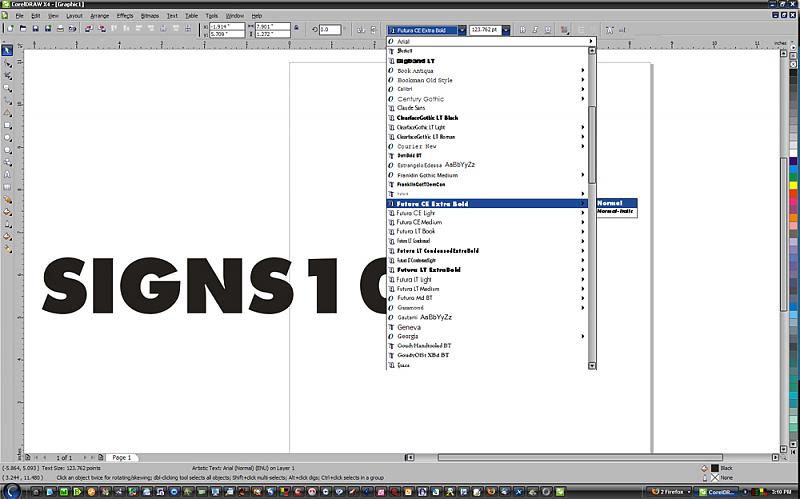The image size is (800, 499).
Task: Open the Text menu
Action: [x=172, y=16]
